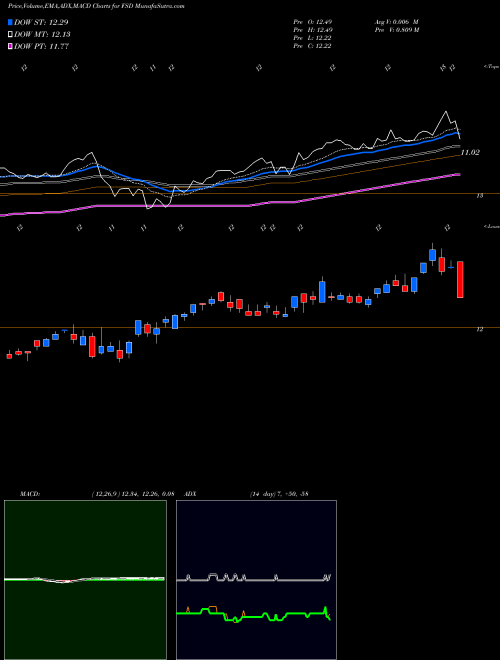Click the magenta DOW PT legend swatch
This screenshot has width=500, height=660.
10,46
